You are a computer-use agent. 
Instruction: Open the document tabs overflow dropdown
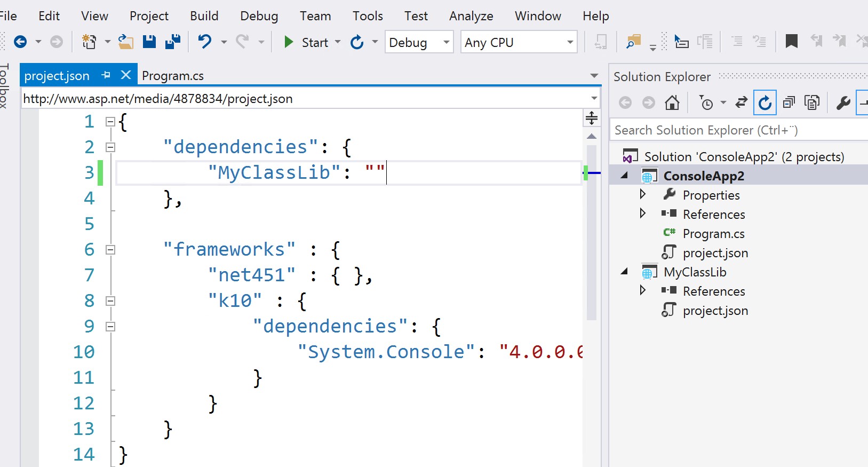(x=594, y=76)
